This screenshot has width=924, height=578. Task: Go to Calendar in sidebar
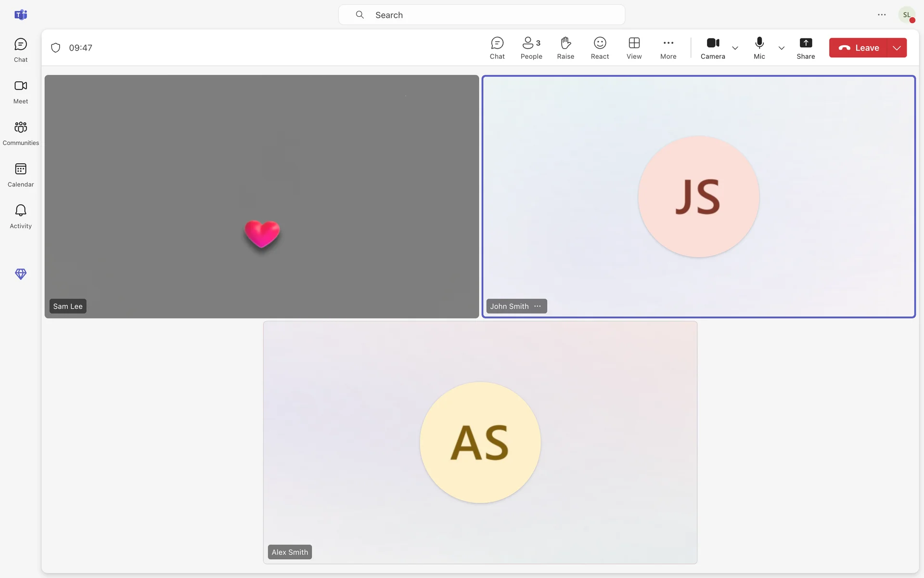click(x=21, y=175)
